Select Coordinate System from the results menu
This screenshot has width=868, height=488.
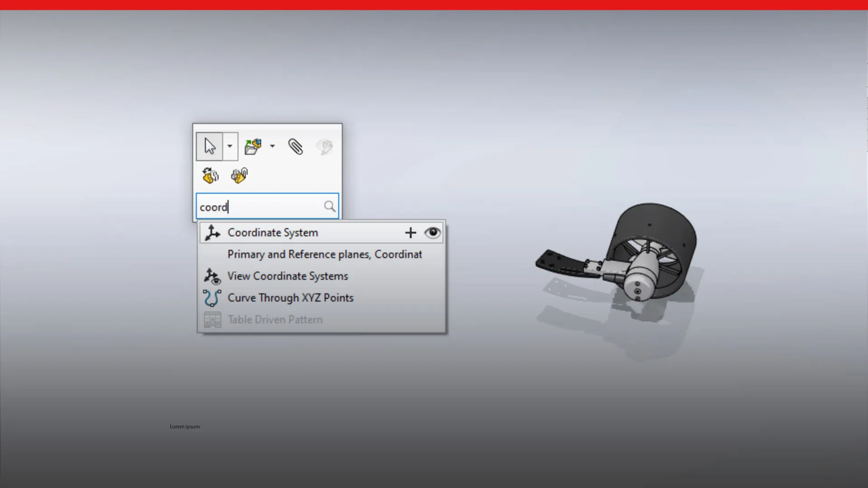coord(272,232)
